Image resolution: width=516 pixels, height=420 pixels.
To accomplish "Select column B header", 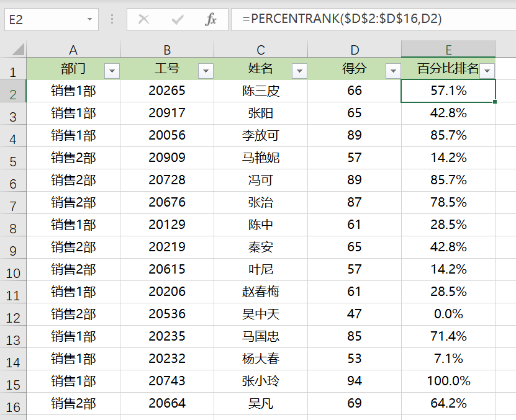I will click(167, 50).
